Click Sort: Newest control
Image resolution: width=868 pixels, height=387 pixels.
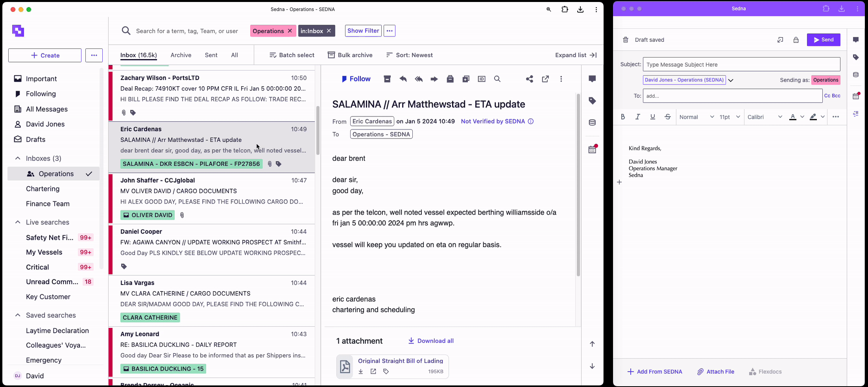pyautogui.click(x=409, y=55)
